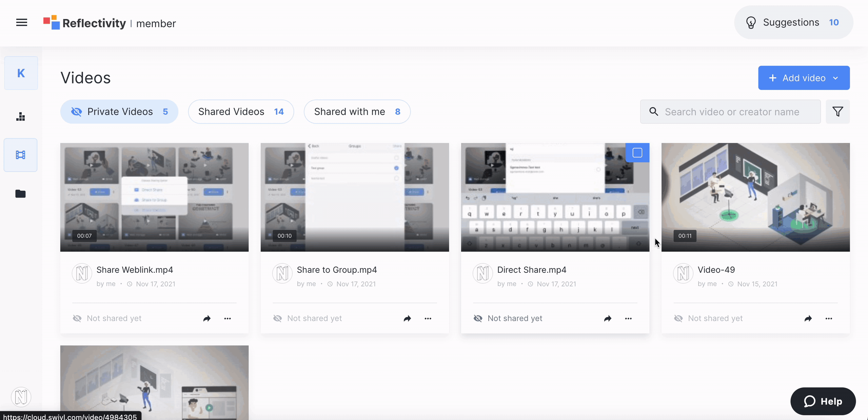This screenshot has height=420, width=868.
Task: Tick the selection checkbox on Direct Share.mp4
Action: pos(637,153)
